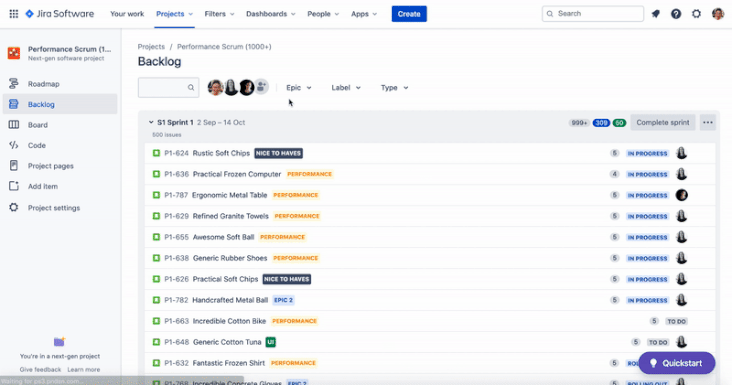
Task: Click the Give feedback link
Action: (x=40, y=370)
